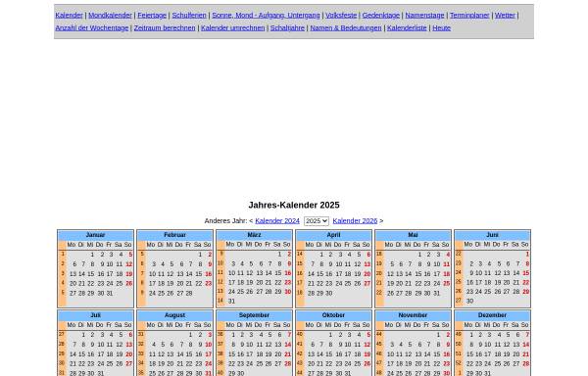This screenshot has height=376, width=588.
Task: Expand the 2025 year dropdown
Action: (317, 221)
